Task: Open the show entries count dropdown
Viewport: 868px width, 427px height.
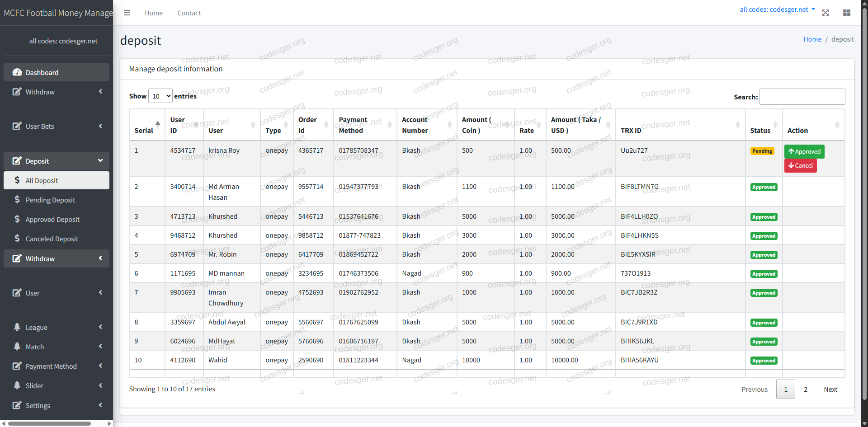Action: point(160,96)
